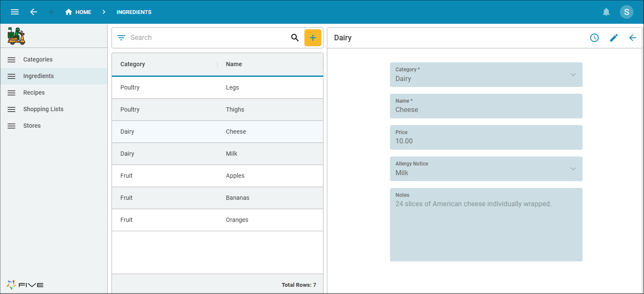Viewport: 644px width, 294px height.
Task: Expand the Allergy Notice dropdown arrow
Action: [x=573, y=169]
